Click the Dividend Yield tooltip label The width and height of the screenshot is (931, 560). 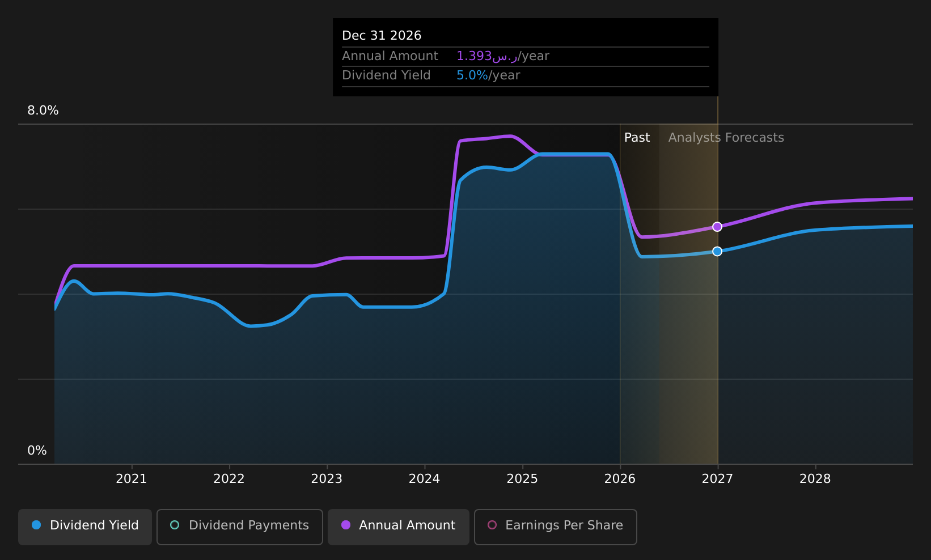(x=386, y=75)
